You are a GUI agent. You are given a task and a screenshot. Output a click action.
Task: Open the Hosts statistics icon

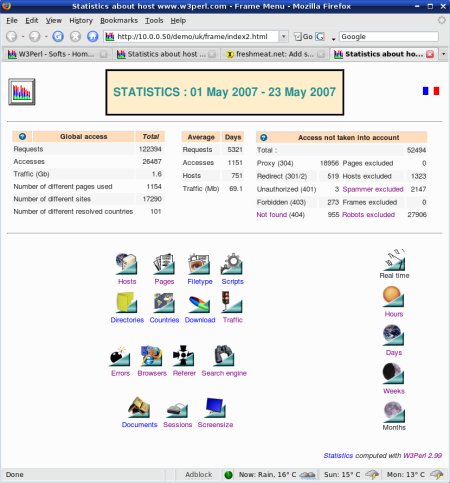[126, 264]
